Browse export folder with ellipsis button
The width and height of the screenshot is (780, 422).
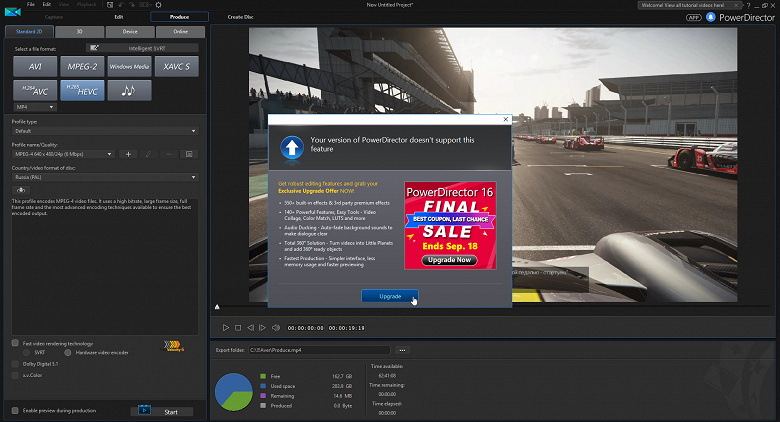point(402,351)
